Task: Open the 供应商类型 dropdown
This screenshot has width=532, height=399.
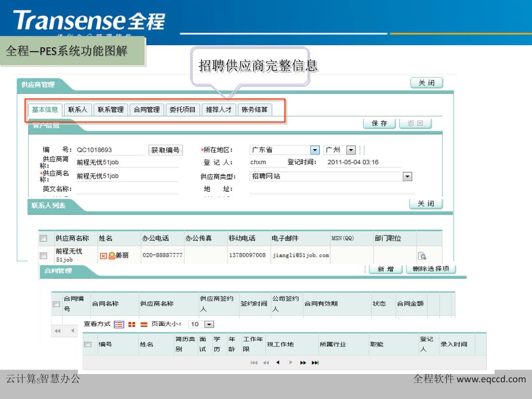Action: pyautogui.click(x=407, y=177)
